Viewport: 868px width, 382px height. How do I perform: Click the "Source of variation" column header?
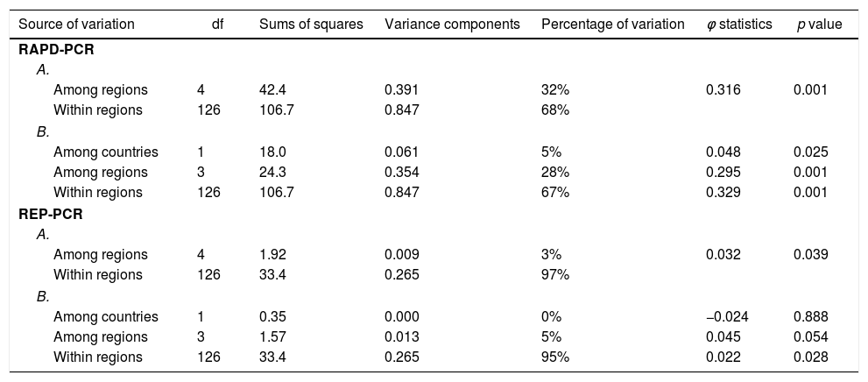click(76, 25)
